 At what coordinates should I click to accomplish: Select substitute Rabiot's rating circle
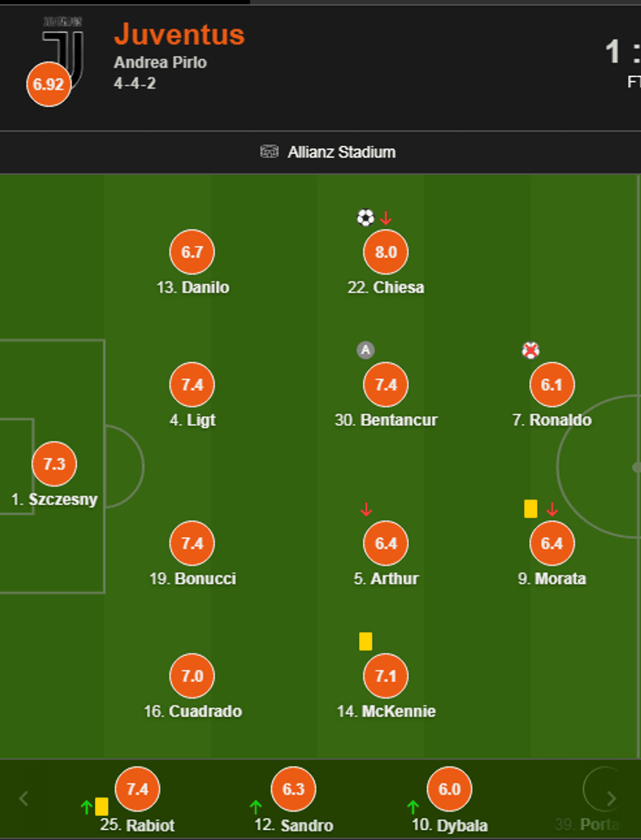pos(137,789)
